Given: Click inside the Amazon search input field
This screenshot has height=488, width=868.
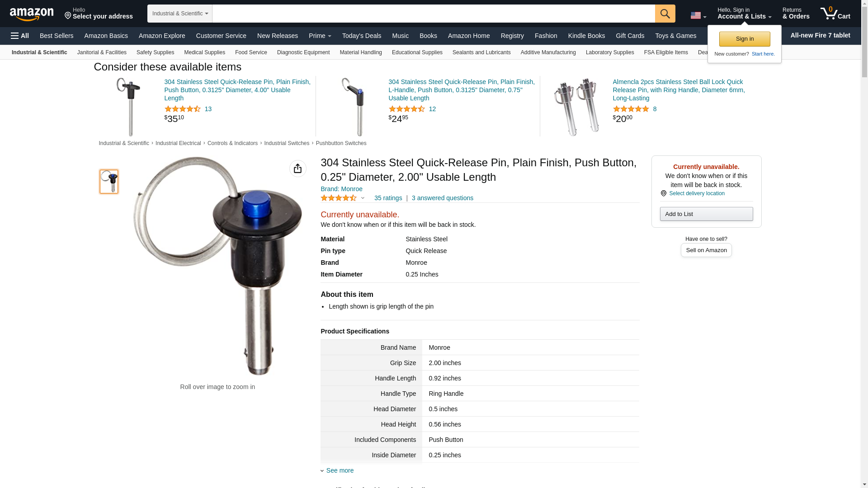Looking at the screenshot, I should pos(434,14).
